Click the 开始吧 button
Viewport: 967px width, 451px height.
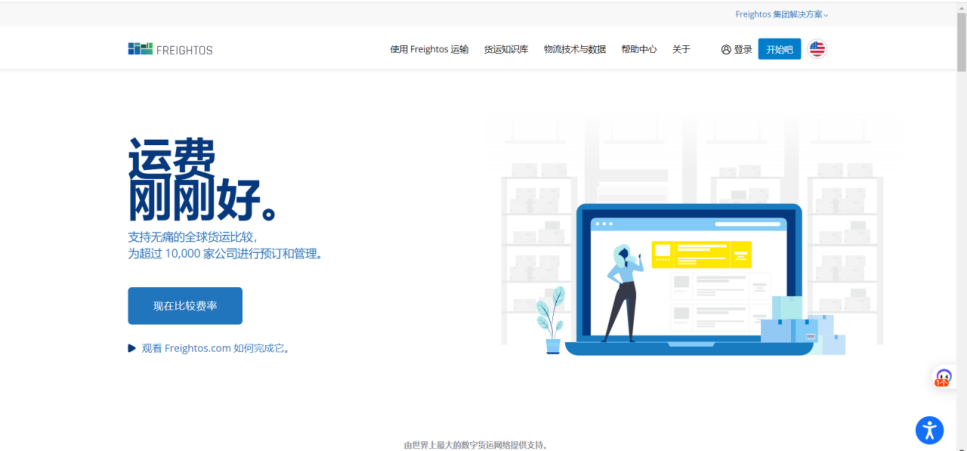780,49
